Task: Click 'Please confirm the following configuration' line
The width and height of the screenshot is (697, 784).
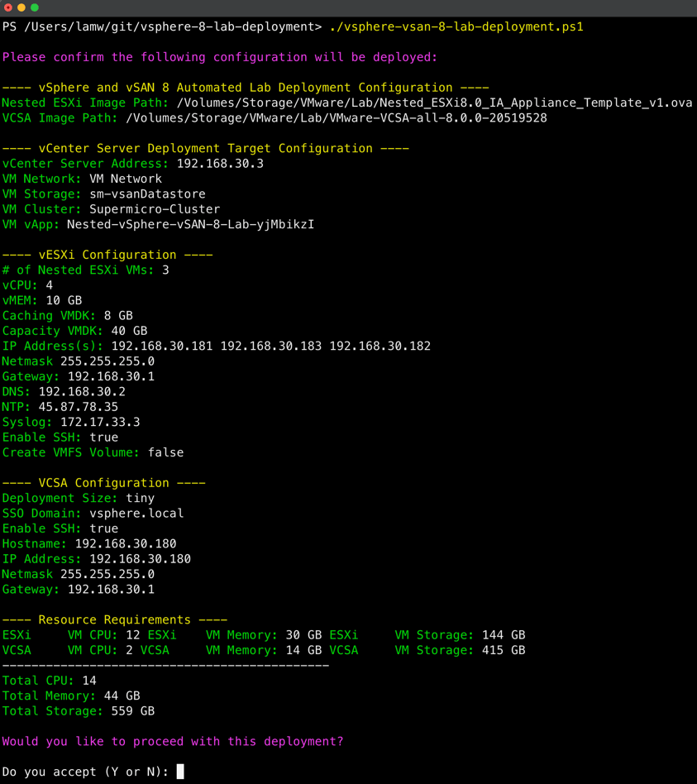Action: [x=220, y=58]
